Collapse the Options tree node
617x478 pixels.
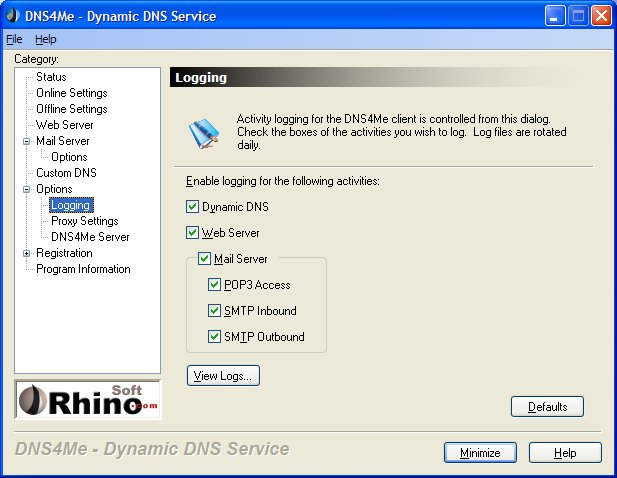(26, 189)
